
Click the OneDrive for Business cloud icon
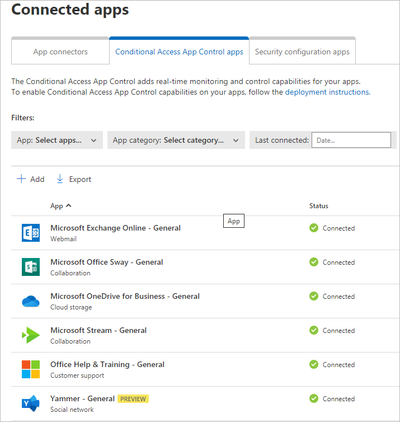click(x=31, y=301)
